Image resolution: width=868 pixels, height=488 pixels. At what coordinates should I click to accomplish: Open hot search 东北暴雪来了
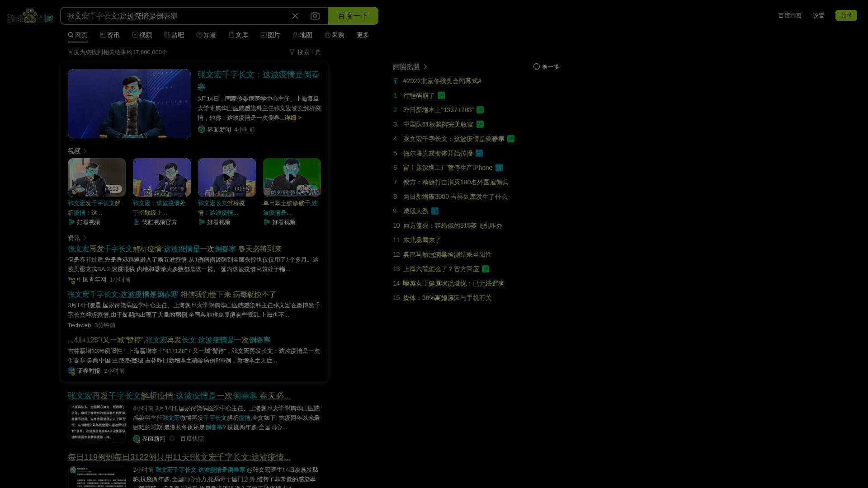pyautogui.click(x=422, y=240)
